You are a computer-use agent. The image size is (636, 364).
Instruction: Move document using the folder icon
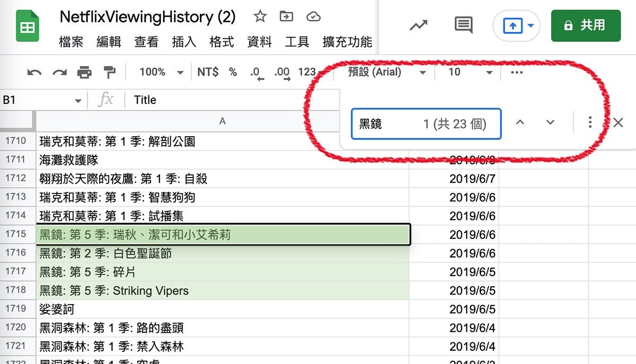tap(286, 16)
